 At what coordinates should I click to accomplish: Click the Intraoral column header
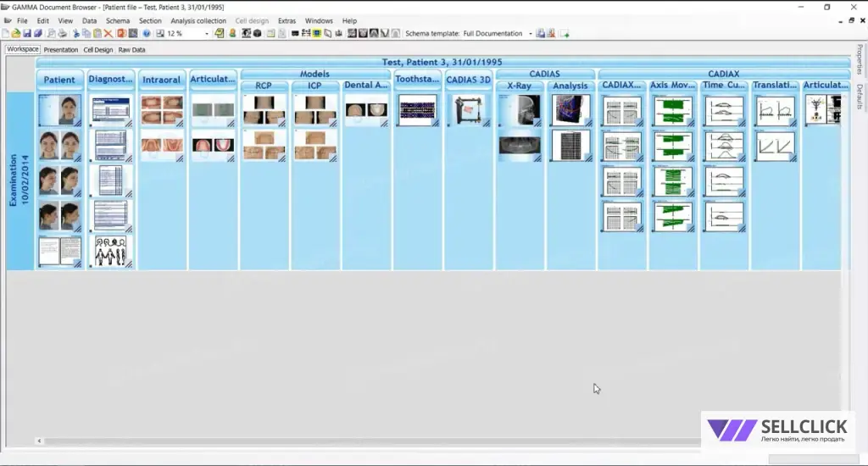pyautogui.click(x=162, y=80)
